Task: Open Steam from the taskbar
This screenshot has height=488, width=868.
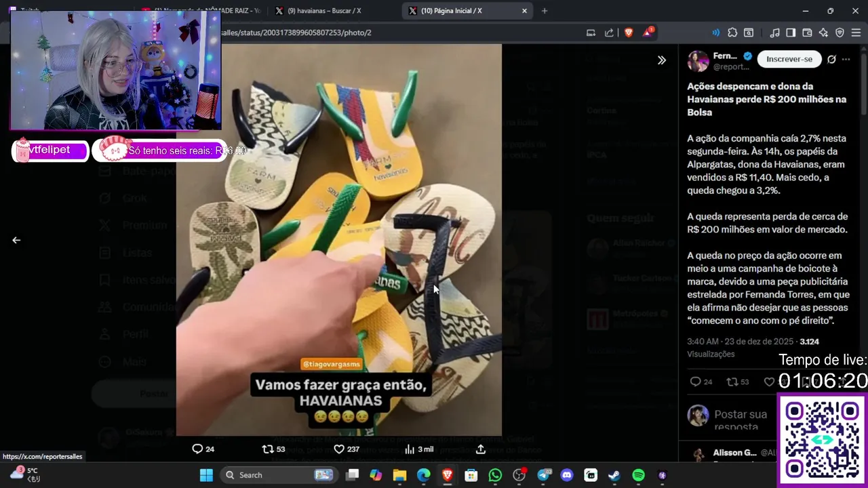Action: (614, 475)
